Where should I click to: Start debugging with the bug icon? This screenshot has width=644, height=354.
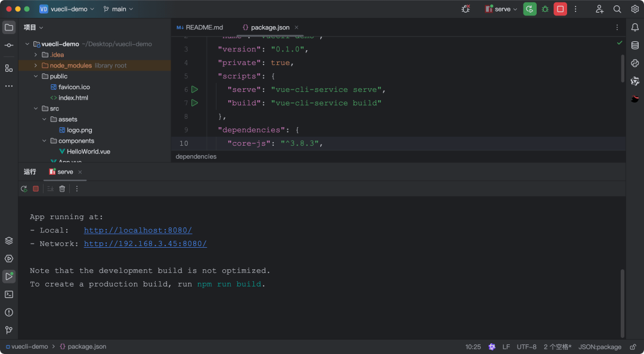[545, 9]
